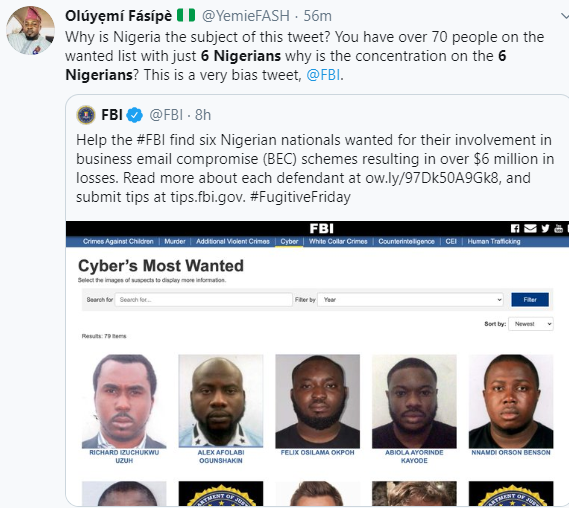Viewport: 569px width, 508px height.
Task: Click the blue verified badge next to FBI
Action: pos(135,115)
